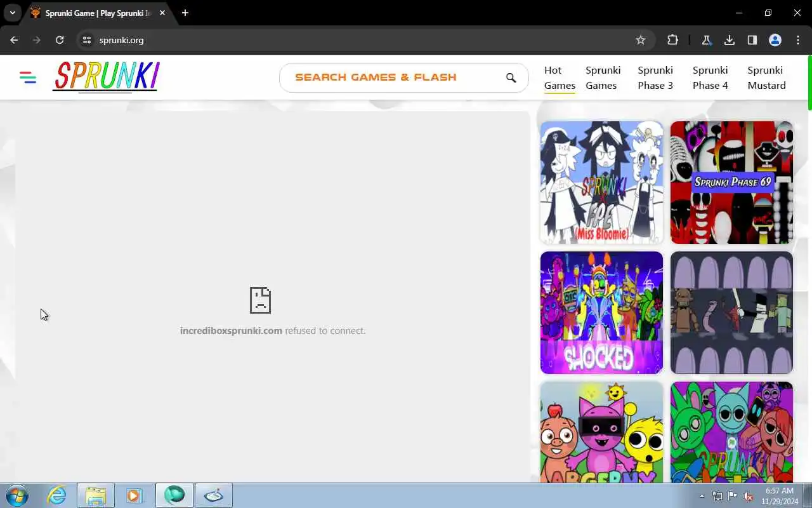Open the Chrome profile avatar
Screen dimensions: 812x508
click(775, 40)
